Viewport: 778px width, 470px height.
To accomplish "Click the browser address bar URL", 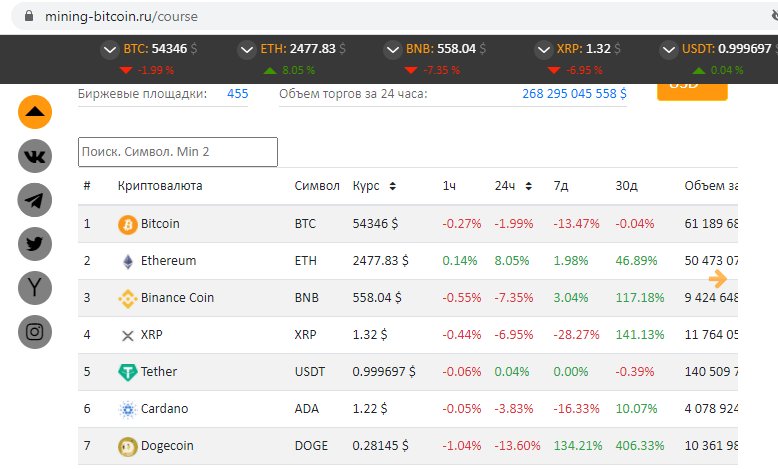I will pos(121,16).
